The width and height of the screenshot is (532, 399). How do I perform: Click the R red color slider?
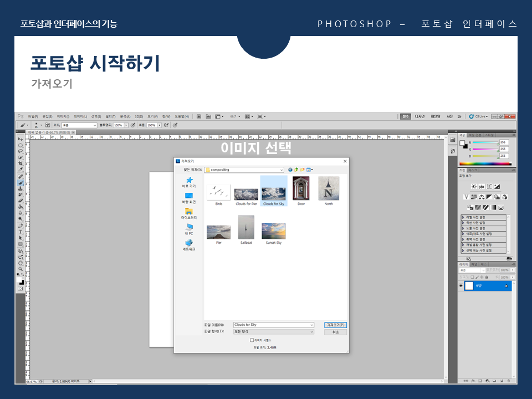(x=485, y=142)
